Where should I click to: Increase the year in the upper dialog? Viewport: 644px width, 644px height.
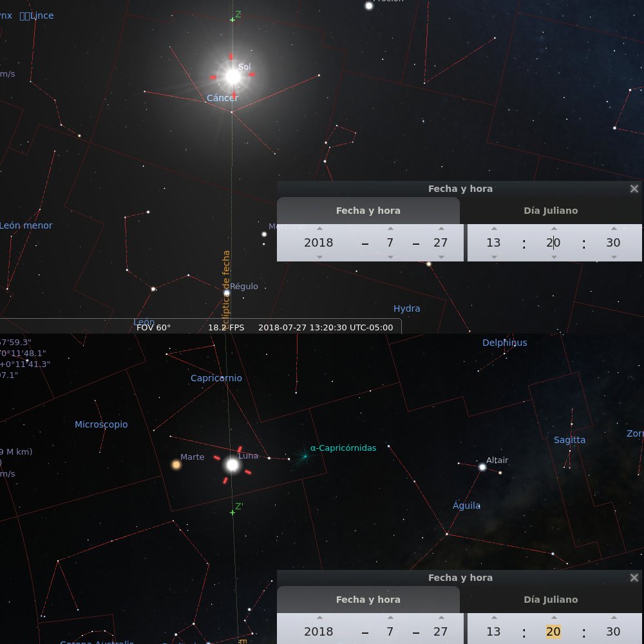pos(319,229)
